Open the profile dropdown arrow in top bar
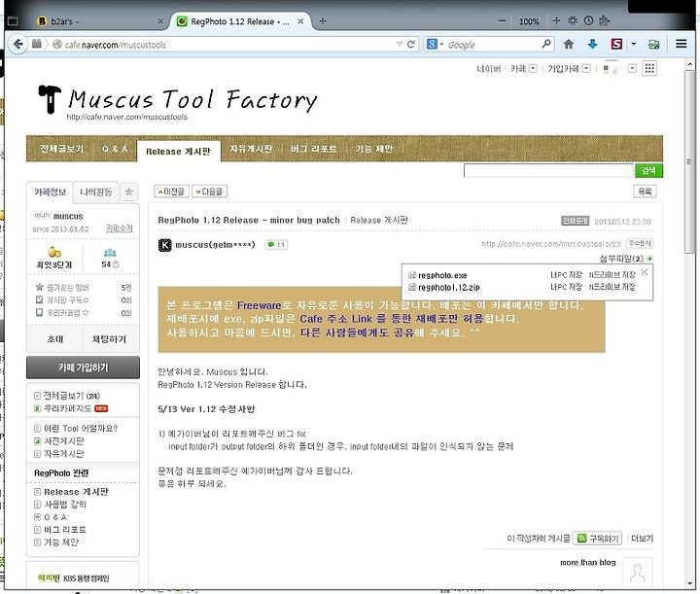700x594 pixels. click(x=632, y=68)
